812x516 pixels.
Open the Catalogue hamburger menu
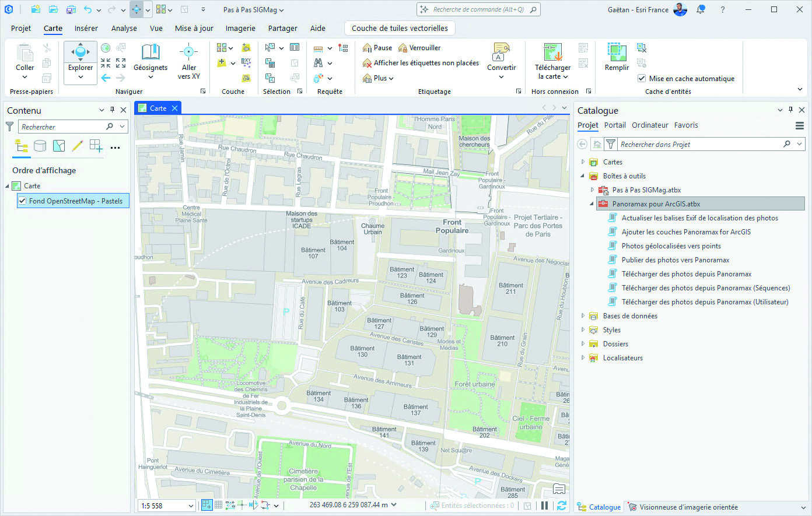point(800,125)
